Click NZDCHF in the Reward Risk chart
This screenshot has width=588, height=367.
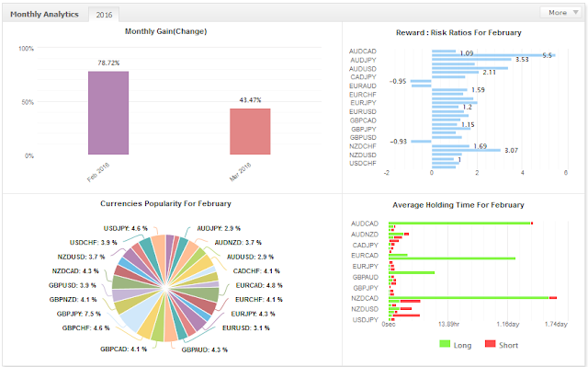coord(363,146)
